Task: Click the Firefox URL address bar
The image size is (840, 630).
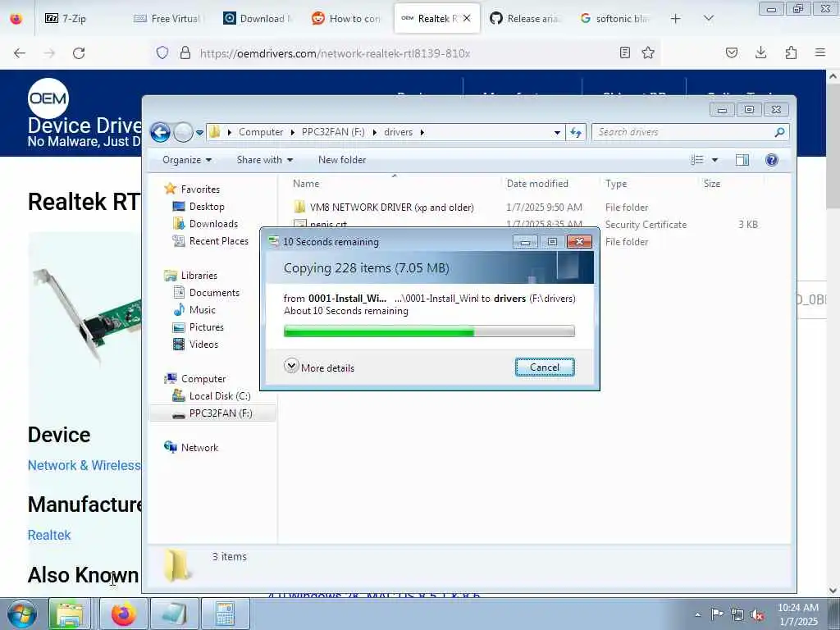Action: point(407,53)
